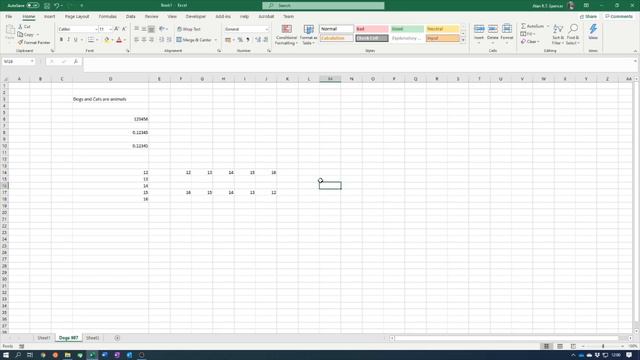Switch to the Sheet1 tab
640x360 pixels.
[44, 338]
